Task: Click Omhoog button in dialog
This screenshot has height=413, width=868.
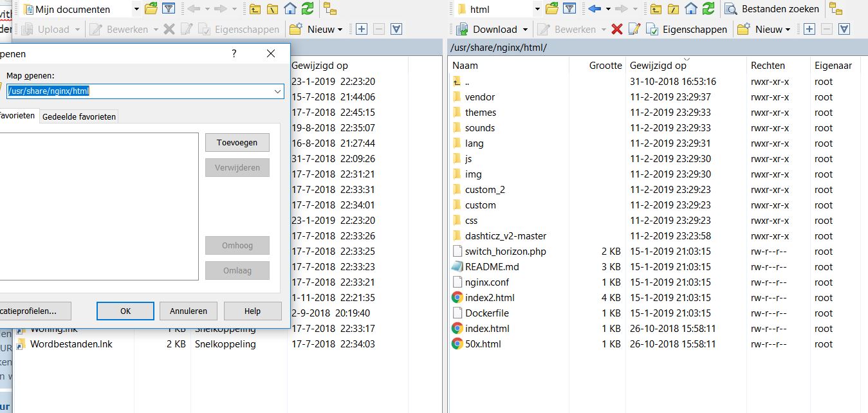Action: pyautogui.click(x=237, y=246)
